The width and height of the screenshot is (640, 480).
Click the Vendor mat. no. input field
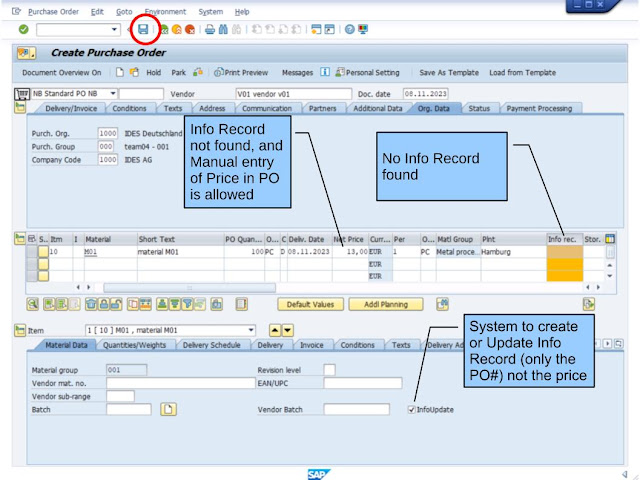(181, 383)
